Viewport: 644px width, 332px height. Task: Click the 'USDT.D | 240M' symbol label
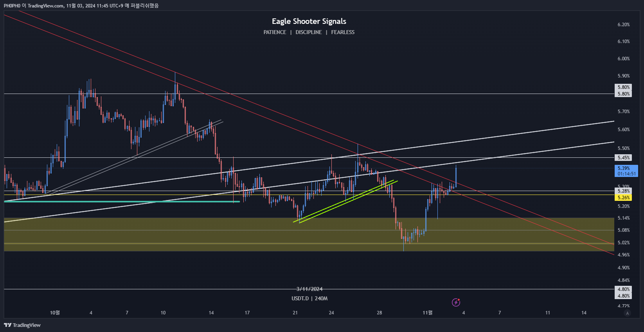pos(309,298)
